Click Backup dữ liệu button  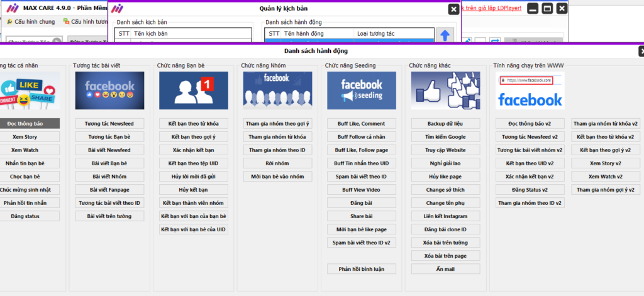pyautogui.click(x=446, y=123)
